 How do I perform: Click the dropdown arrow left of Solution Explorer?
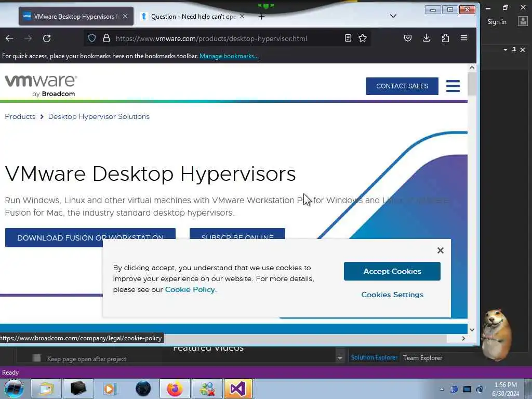340,358
